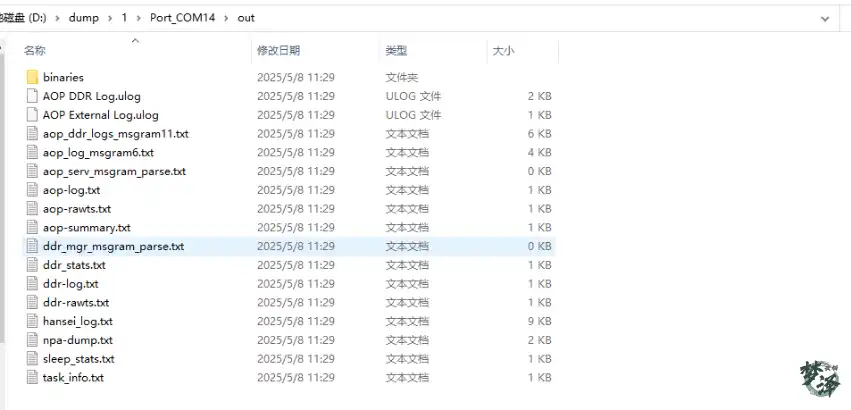
Task: Click the AOP External Log.ulog file icon
Action: point(32,115)
